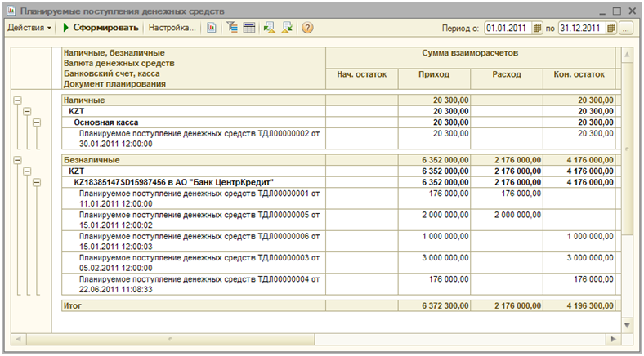Open calendar for period start date
This screenshot has height=356, width=644.
pyautogui.click(x=538, y=28)
